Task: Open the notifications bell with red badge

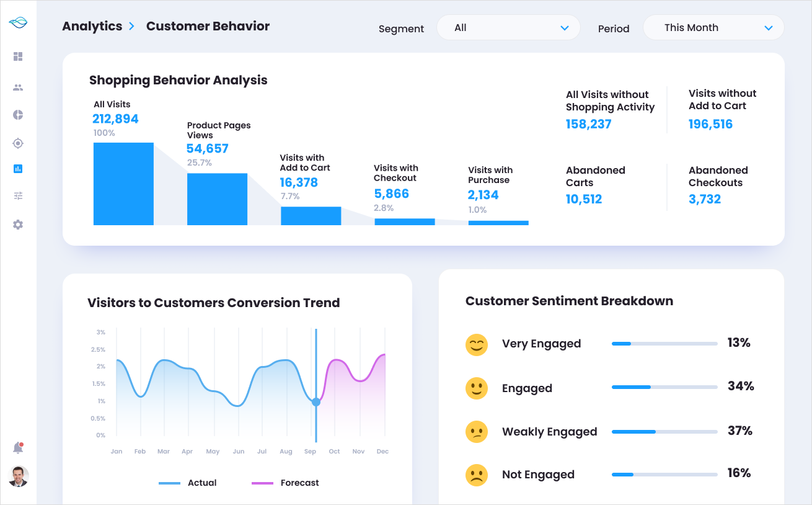Action: [x=17, y=447]
